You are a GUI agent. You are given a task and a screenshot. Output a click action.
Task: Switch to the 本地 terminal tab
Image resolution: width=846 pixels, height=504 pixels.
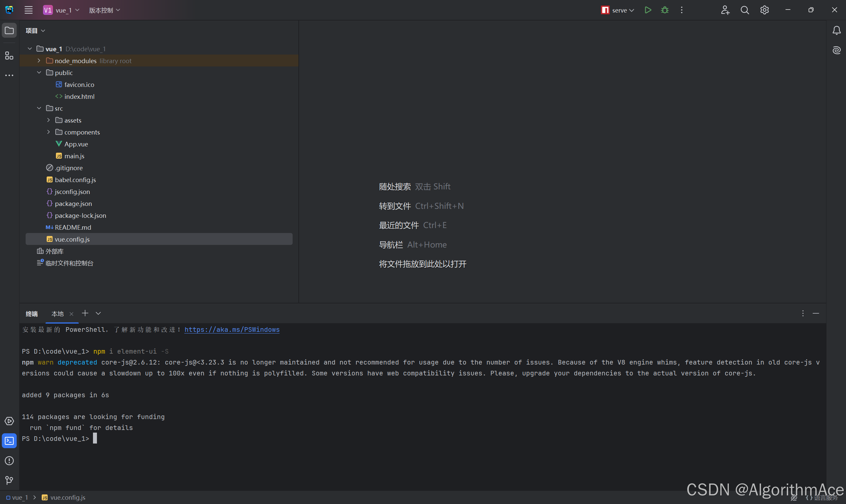tap(57, 314)
